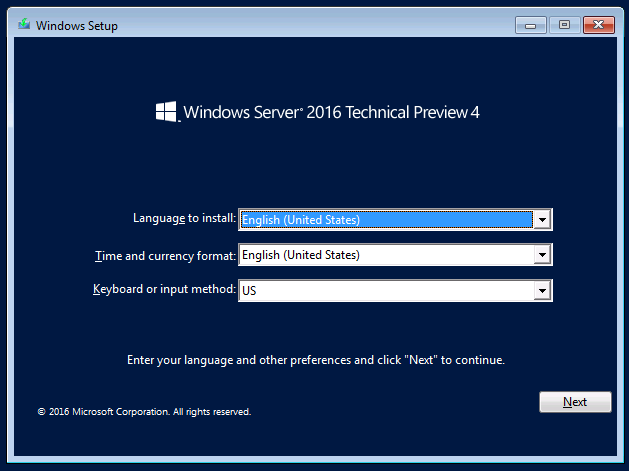This screenshot has width=629, height=471.
Task: Minimize the Windows Setup window
Action: coord(532,24)
